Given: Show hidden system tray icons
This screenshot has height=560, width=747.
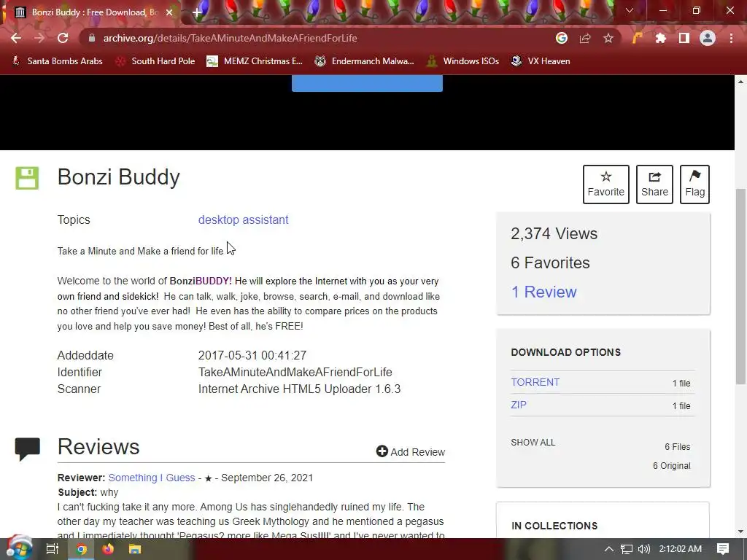Looking at the screenshot, I should point(609,549).
